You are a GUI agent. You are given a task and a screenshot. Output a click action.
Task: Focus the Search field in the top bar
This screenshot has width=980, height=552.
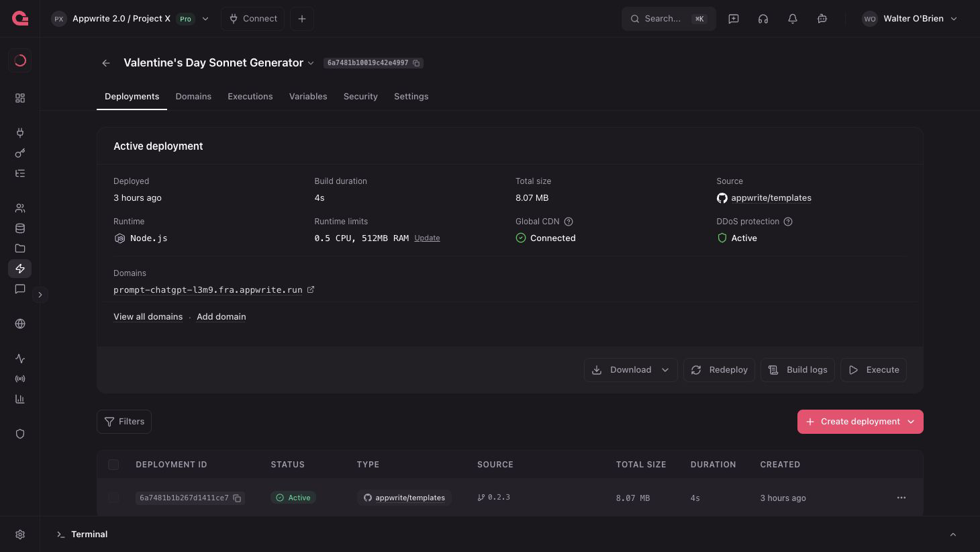[669, 19]
